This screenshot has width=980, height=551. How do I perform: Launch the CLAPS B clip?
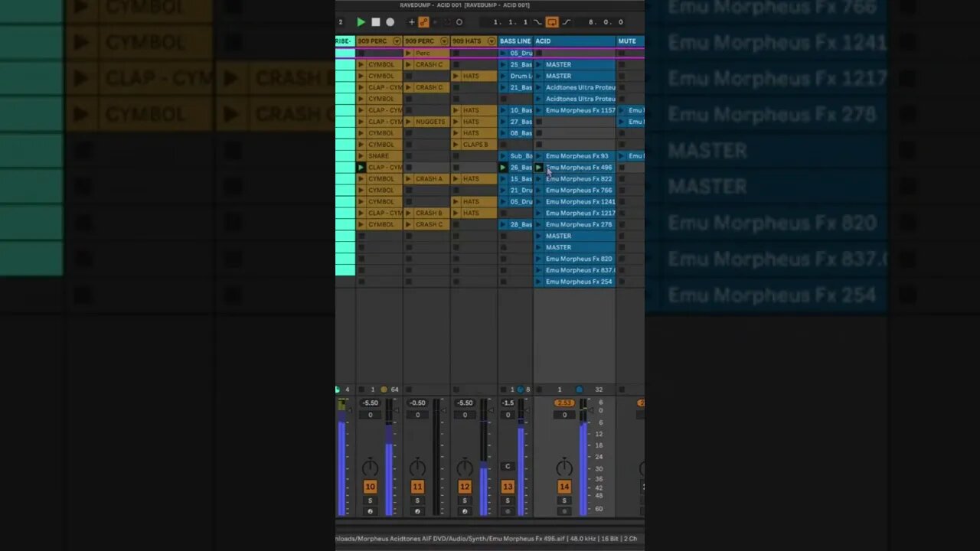click(456, 145)
